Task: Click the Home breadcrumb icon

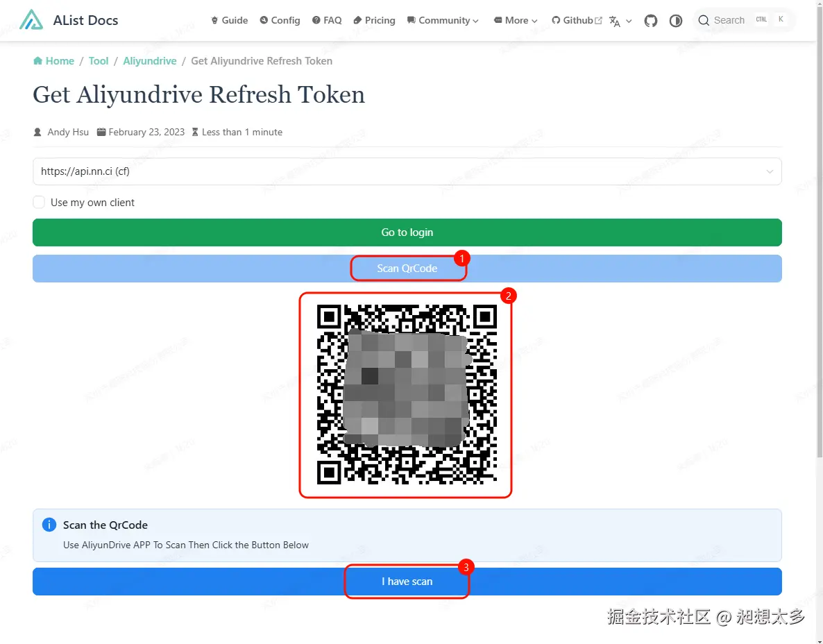Action: click(37, 61)
